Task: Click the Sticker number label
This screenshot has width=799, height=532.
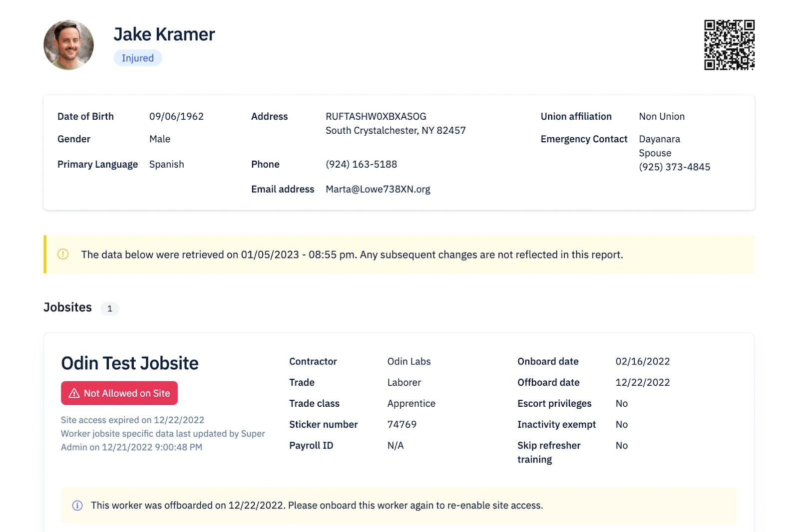Action: (324, 424)
